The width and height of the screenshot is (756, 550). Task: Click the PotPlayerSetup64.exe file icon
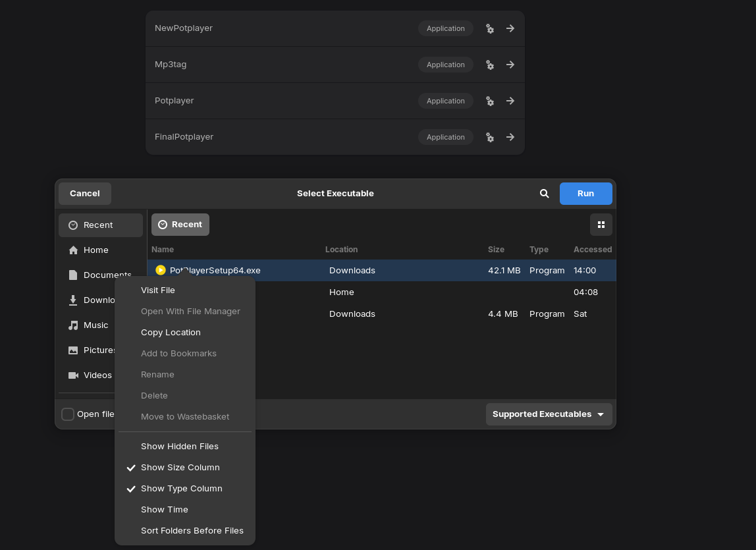pos(161,270)
